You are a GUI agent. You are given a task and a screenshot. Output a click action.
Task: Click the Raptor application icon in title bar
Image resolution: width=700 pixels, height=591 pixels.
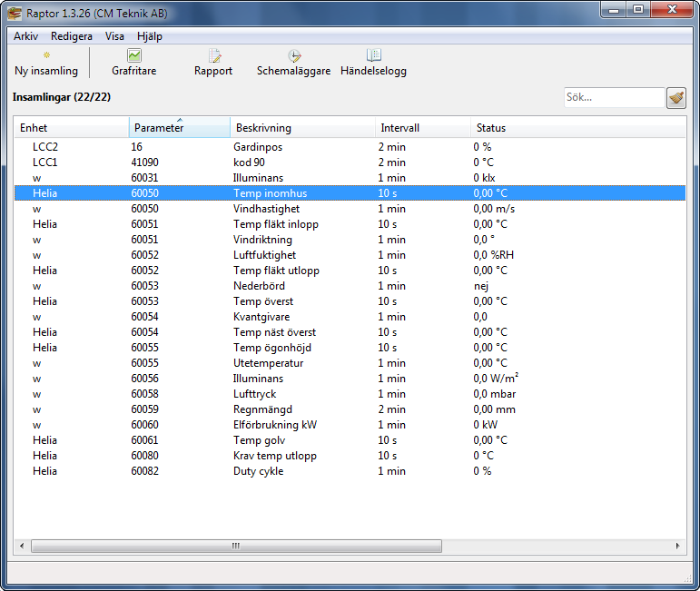click(15, 14)
